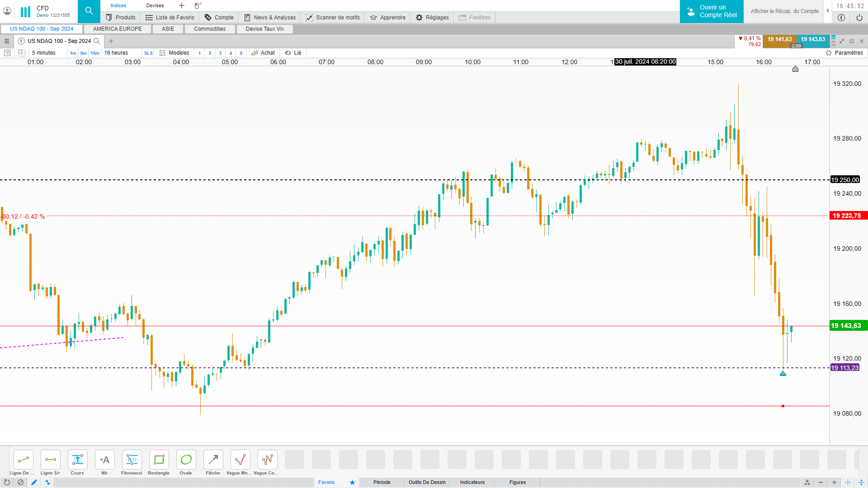Select the Fibonacci drawing tool
Image resolution: width=868 pixels, height=488 pixels.
tap(132, 460)
